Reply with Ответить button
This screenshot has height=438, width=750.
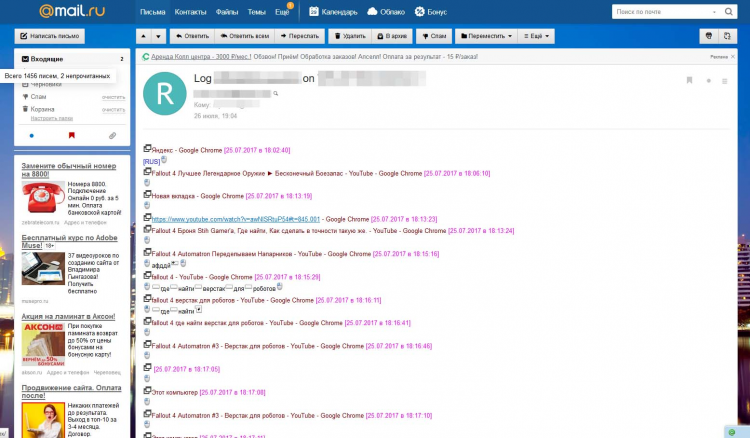click(192, 36)
